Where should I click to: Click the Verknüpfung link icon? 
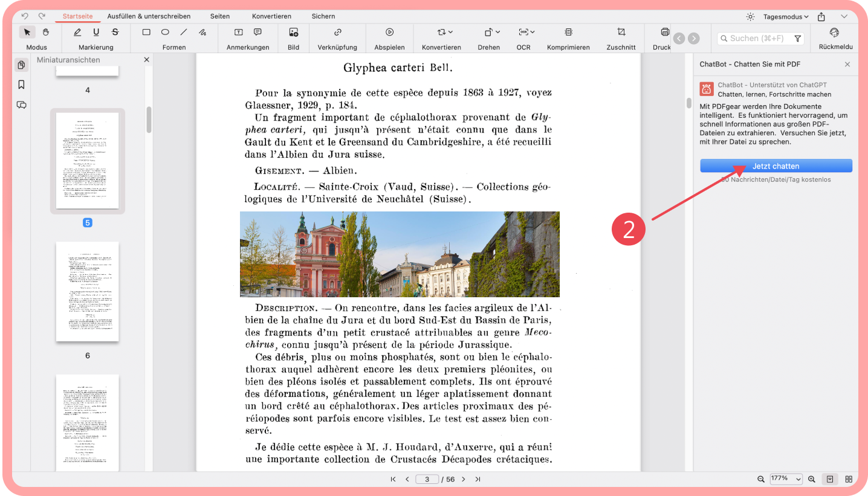click(337, 32)
